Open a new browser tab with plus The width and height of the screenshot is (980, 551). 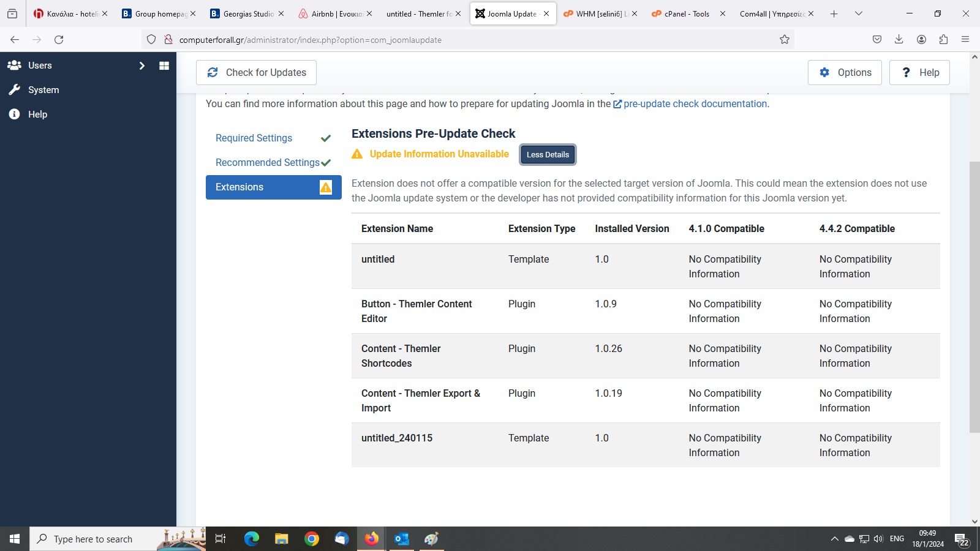[x=834, y=13]
